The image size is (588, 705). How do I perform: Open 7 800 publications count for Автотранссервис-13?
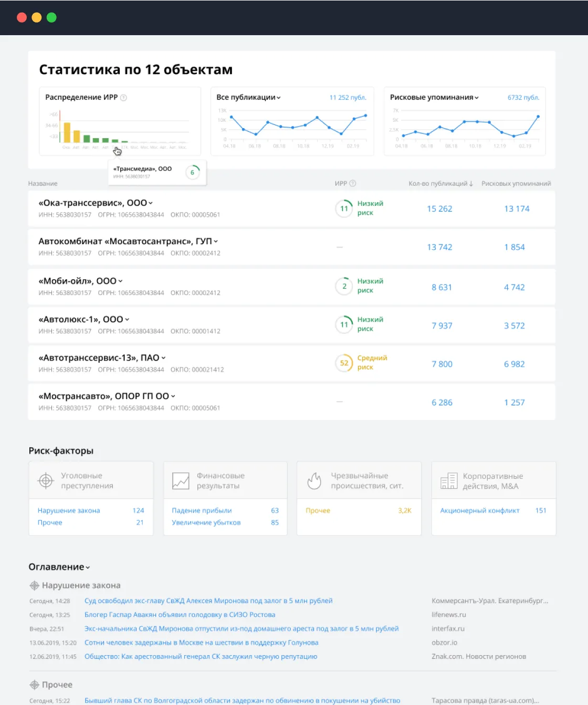(442, 364)
